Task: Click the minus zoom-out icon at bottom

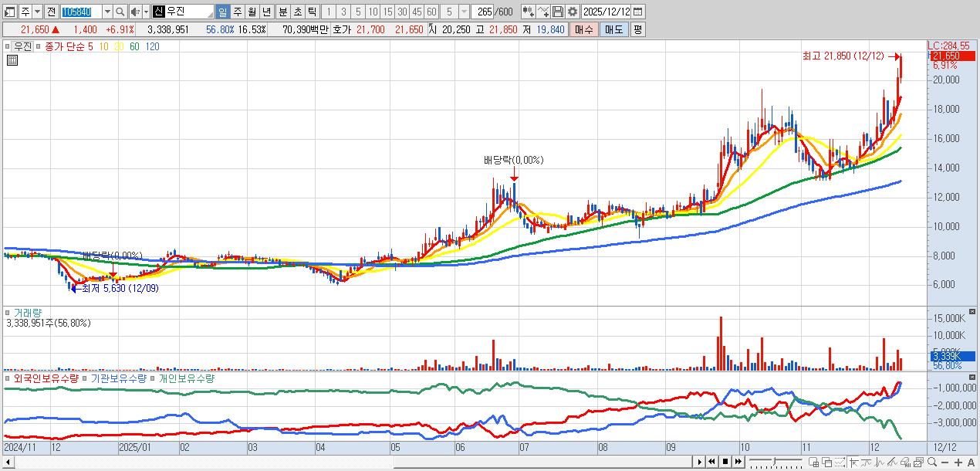Action: (x=945, y=463)
